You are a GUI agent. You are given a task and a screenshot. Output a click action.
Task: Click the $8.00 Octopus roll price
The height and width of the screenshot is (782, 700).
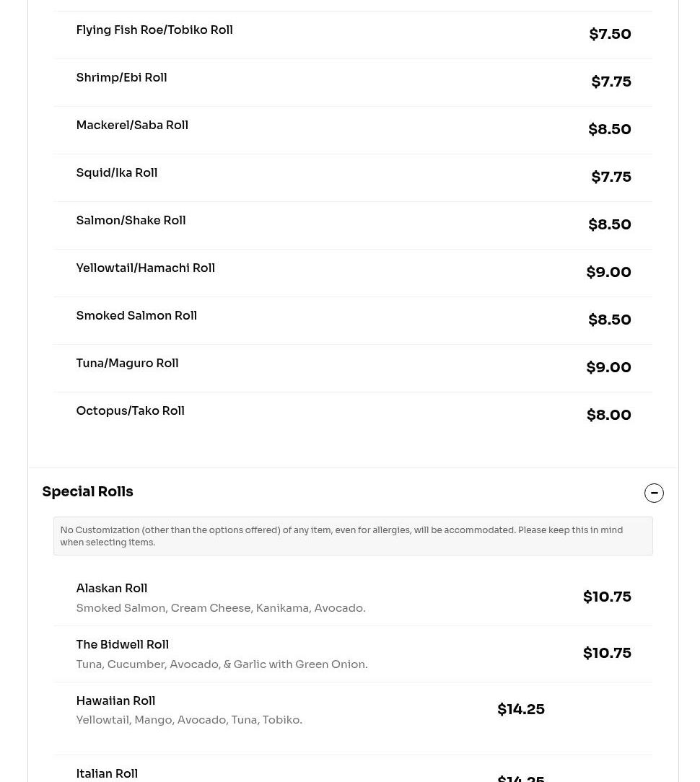[608, 416]
